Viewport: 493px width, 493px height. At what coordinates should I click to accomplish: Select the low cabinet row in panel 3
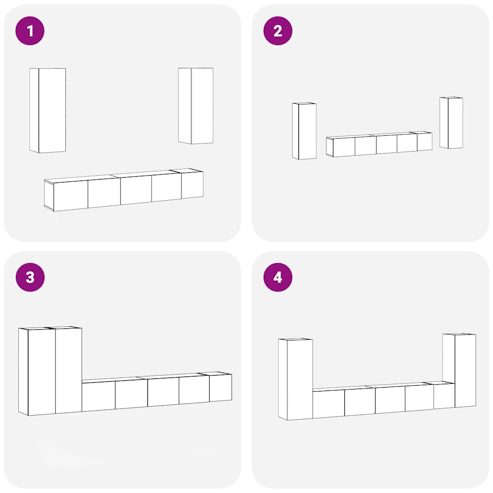pyautogui.click(x=157, y=391)
